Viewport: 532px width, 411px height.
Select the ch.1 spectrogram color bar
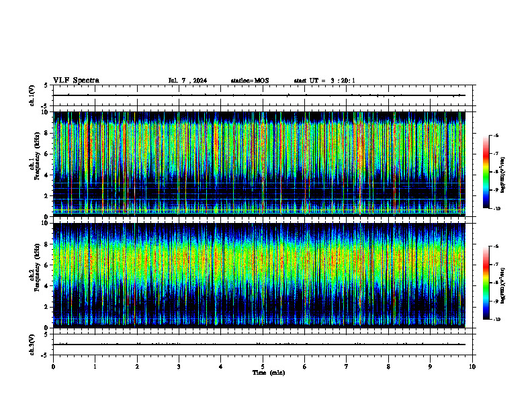(486, 172)
